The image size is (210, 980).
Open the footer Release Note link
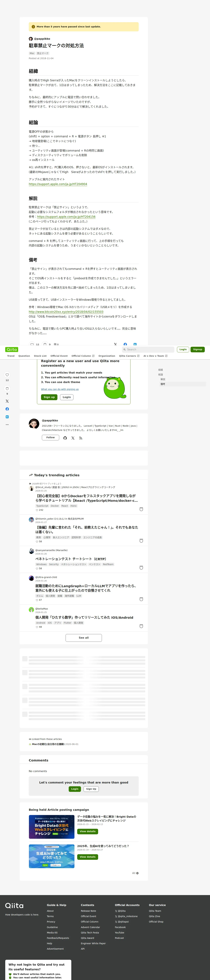[x=88, y=911]
